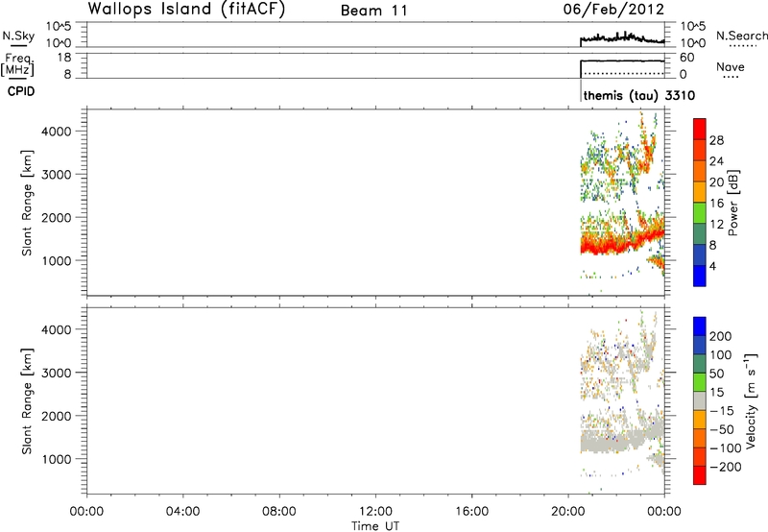Pick the teal Power segment between 8 and 12
The width and height of the screenshot is (768, 532).
pyautogui.click(x=700, y=234)
